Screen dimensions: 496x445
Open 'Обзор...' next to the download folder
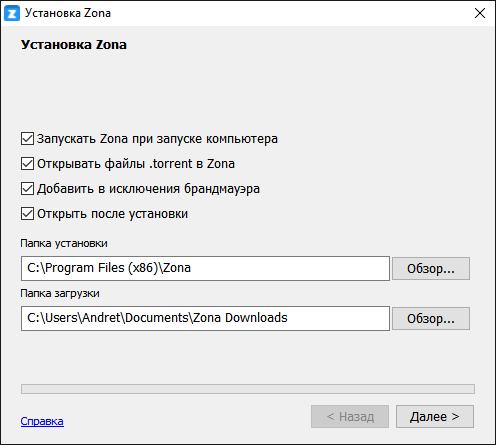tap(431, 318)
